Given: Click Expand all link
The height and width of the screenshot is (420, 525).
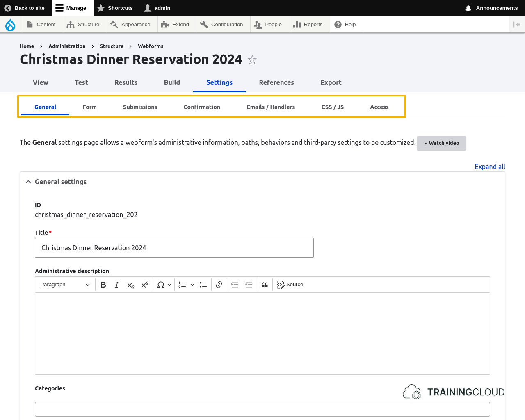Looking at the screenshot, I should tap(490, 167).
